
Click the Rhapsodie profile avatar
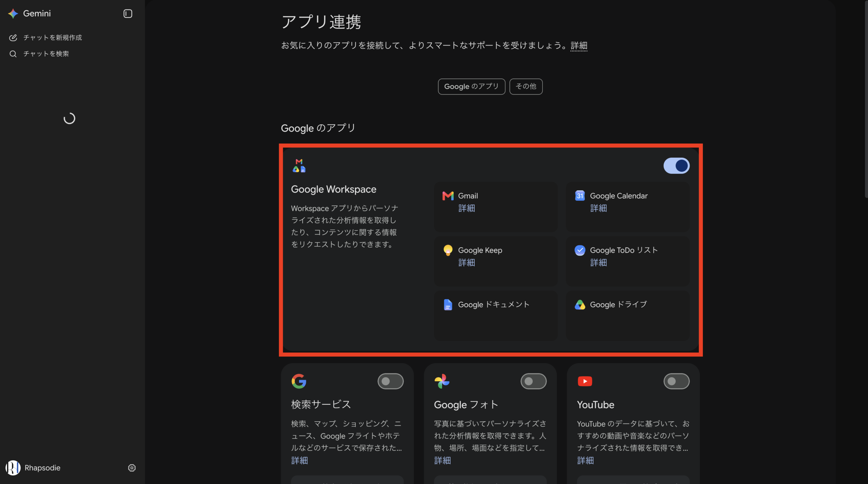[13, 468]
